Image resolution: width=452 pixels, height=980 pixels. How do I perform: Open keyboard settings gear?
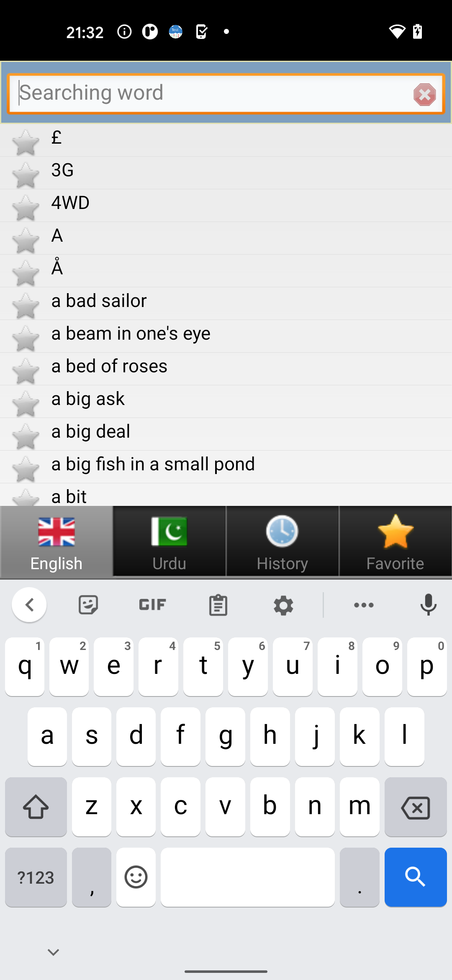(x=283, y=605)
